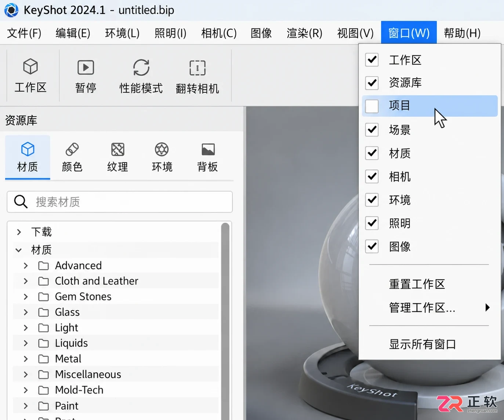The height and width of the screenshot is (420, 504).
Task: Click the Advanced folder icon
Action: (44, 266)
